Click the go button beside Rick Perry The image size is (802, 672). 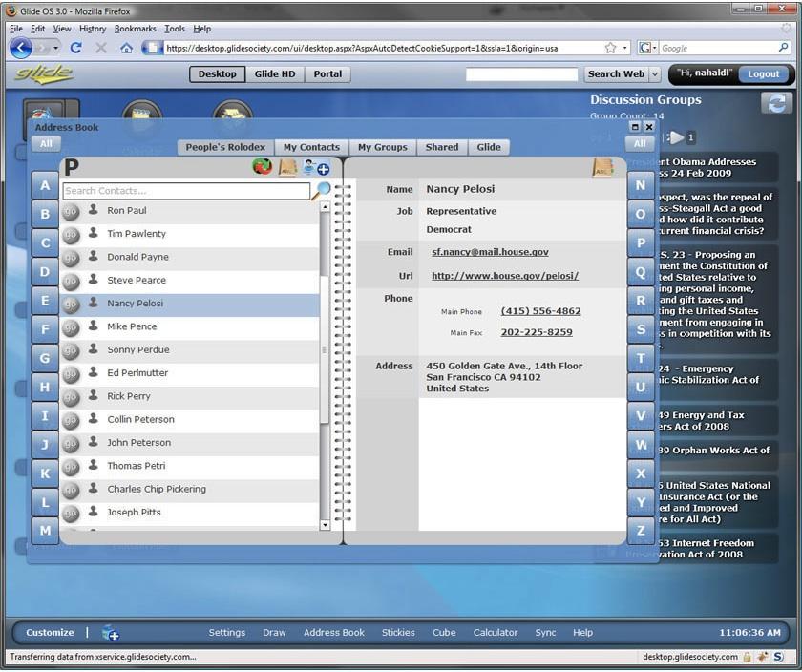71,397
